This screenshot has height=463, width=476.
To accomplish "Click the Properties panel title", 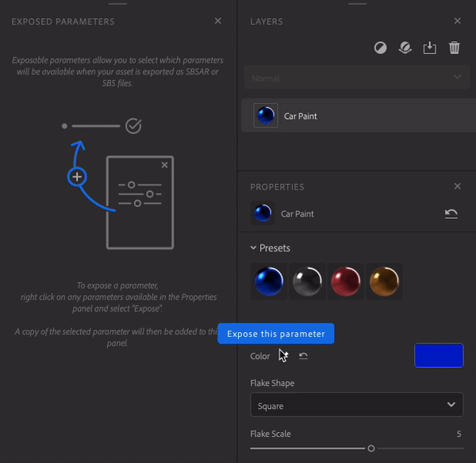I will point(277,187).
